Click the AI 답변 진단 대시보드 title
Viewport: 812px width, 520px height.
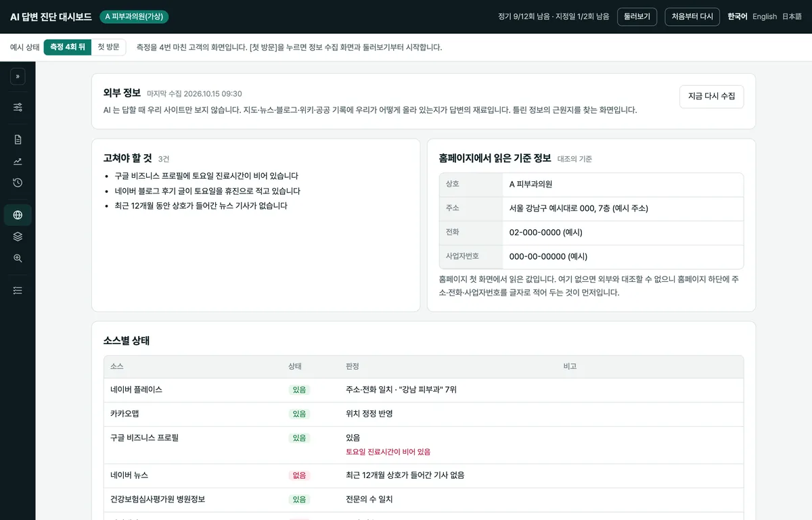pyautogui.click(x=51, y=17)
